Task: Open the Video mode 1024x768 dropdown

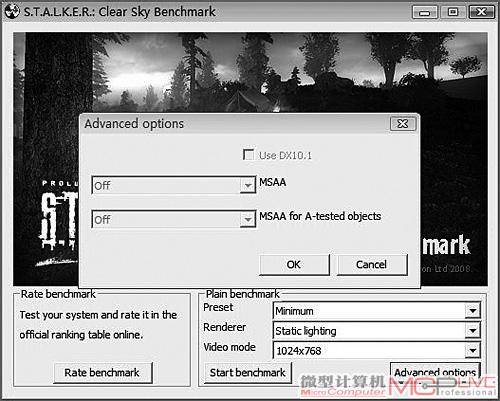Action: click(x=473, y=350)
